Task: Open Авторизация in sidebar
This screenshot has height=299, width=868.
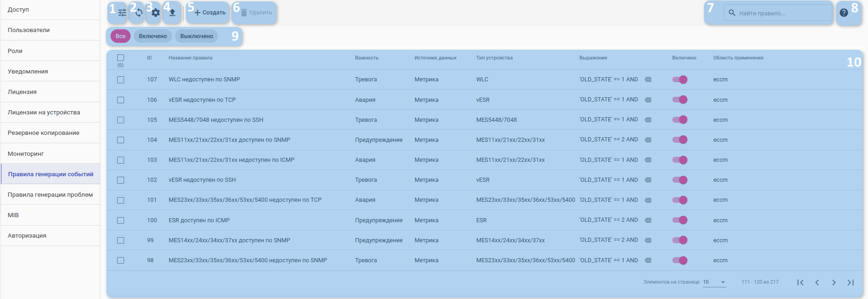Action: coord(50,236)
